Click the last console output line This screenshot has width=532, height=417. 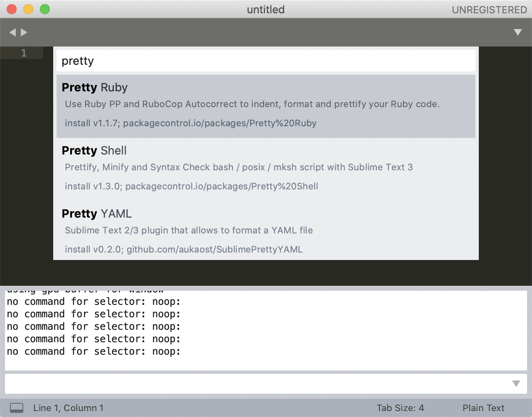[x=94, y=351]
